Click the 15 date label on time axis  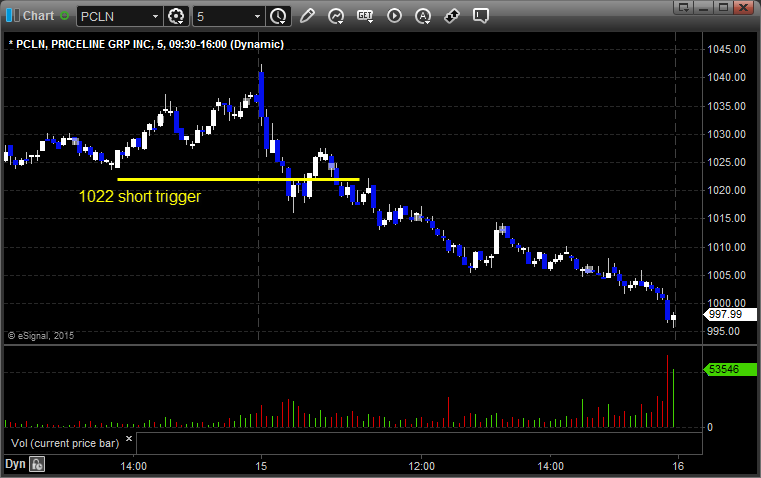pos(261,466)
